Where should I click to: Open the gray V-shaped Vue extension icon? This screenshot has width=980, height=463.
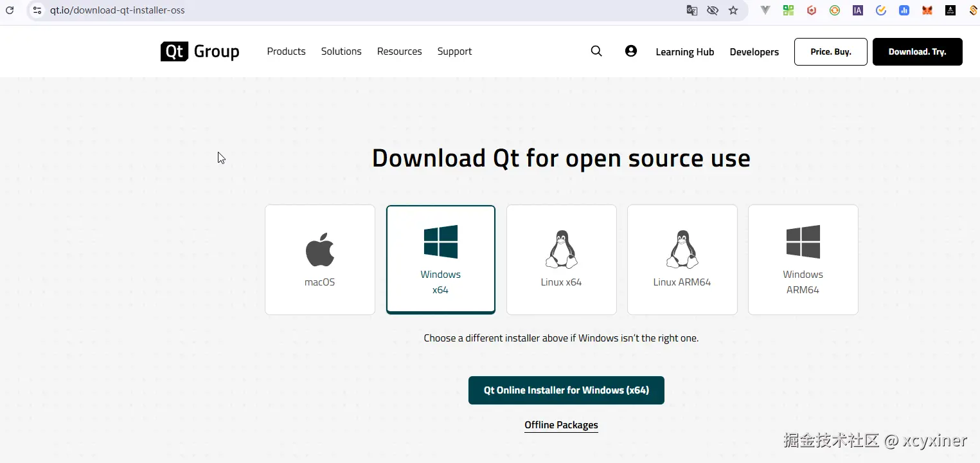pos(765,10)
